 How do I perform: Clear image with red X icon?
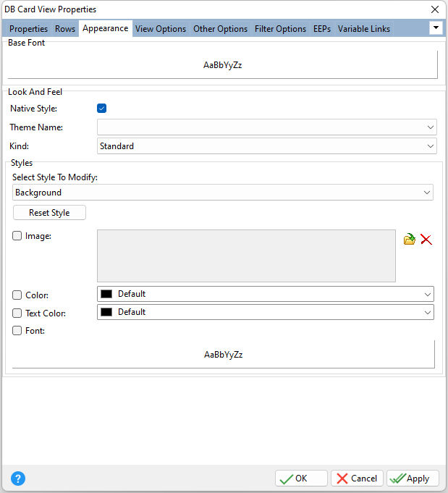point(426,240)
